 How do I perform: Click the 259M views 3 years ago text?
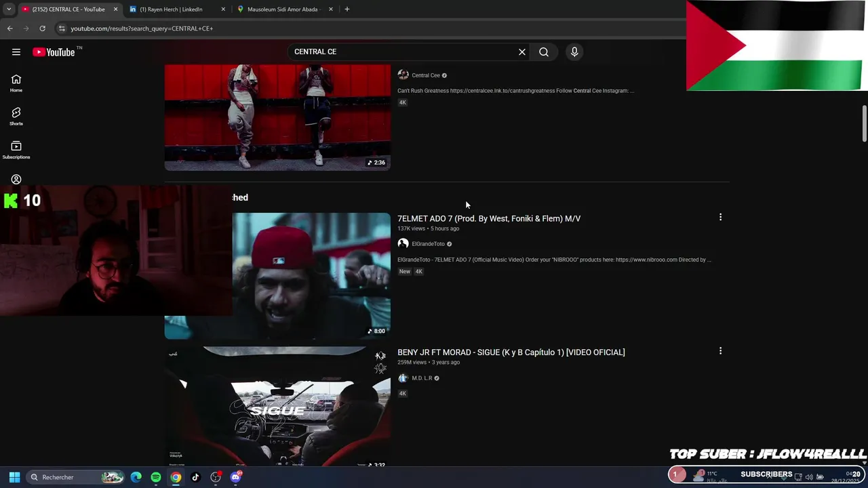429,363
